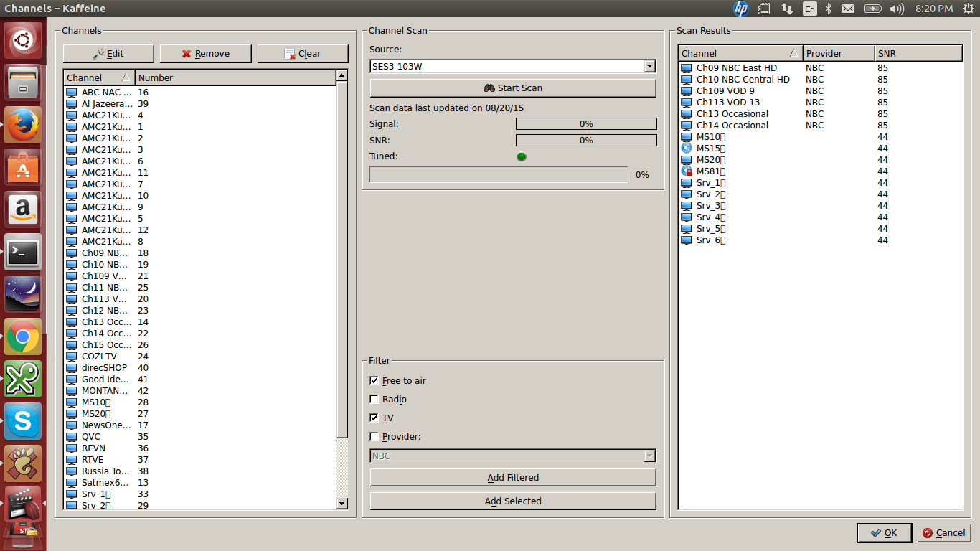Select Ch10 NBC Central HD result
This screenshot has width=980, height=551.
(820, 79)
